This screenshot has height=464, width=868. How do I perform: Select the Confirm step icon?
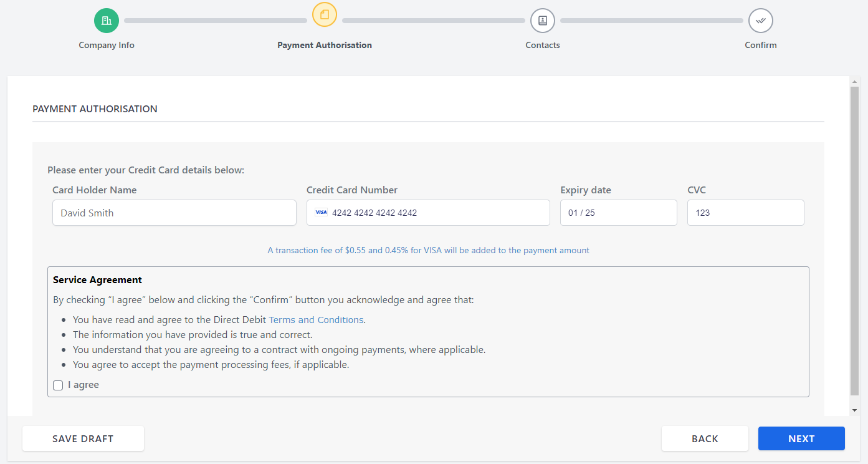761,21
